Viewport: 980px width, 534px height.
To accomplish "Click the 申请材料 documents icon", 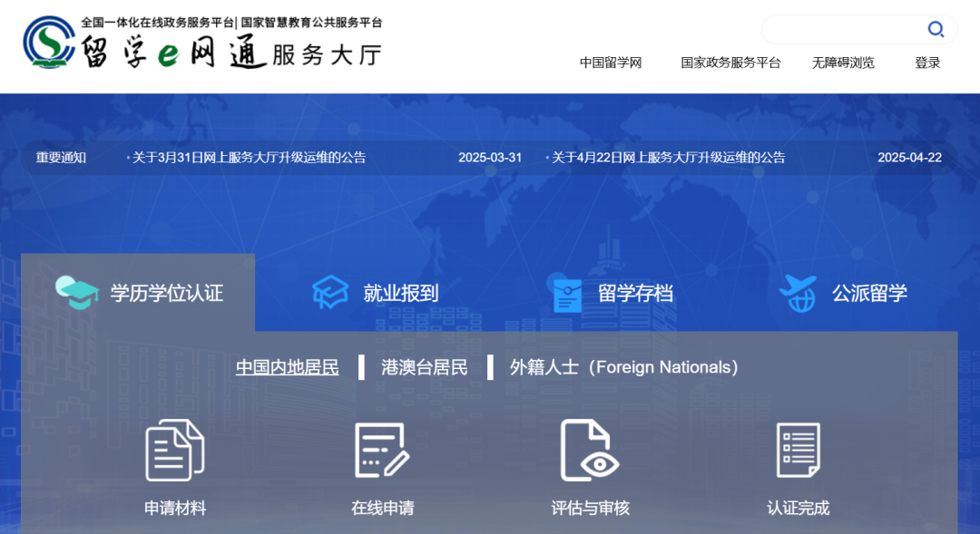I will [x=175, y=451].
